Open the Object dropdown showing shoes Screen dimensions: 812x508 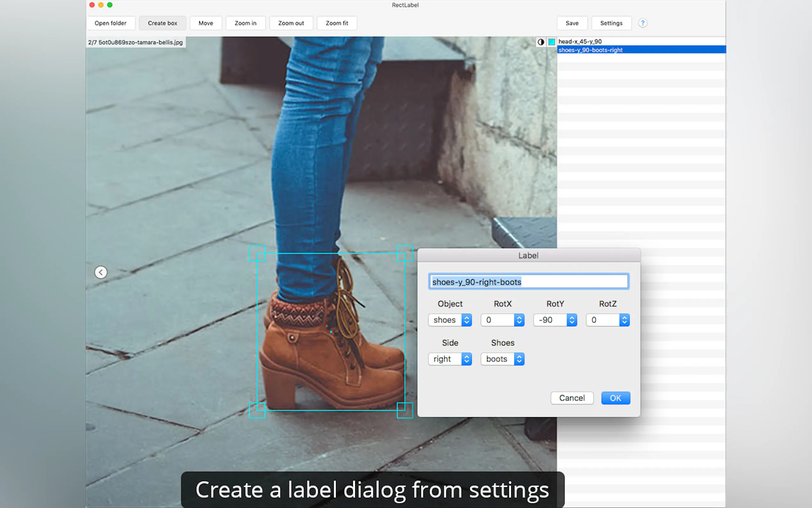[x=450, y=320]
